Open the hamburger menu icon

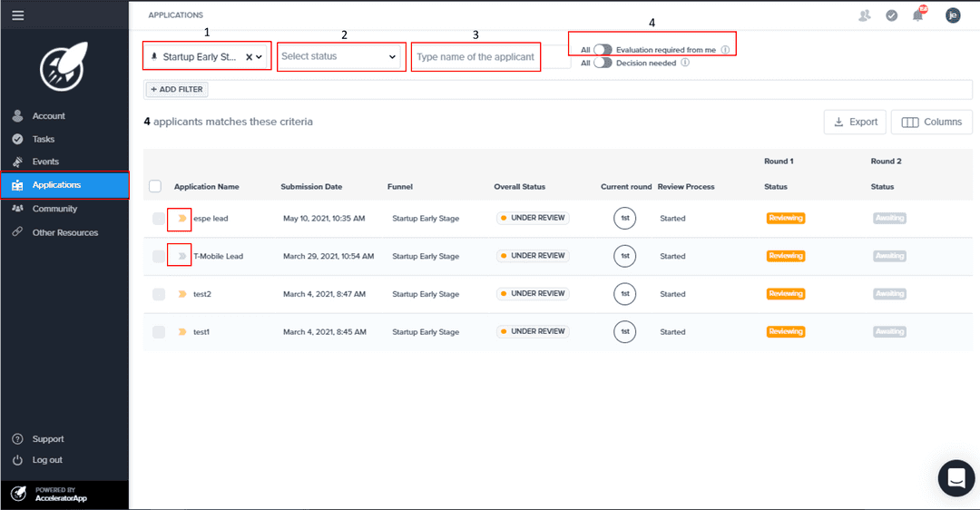tap(18, 15)
